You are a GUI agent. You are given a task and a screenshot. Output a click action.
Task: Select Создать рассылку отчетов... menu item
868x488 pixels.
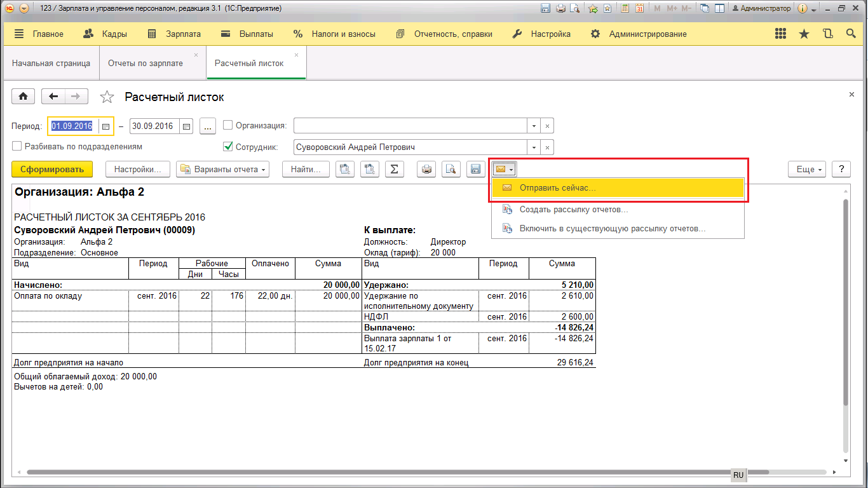tap(618, 209)
